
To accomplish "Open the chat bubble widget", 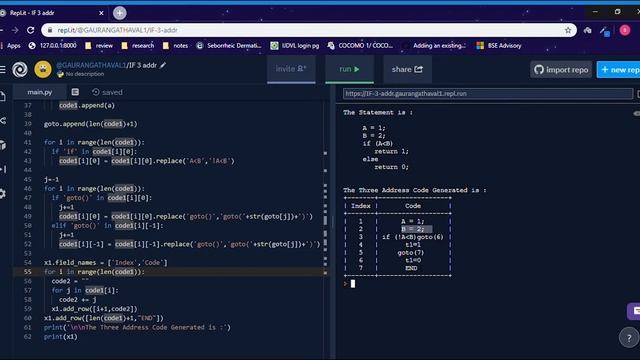I will 634,311.
